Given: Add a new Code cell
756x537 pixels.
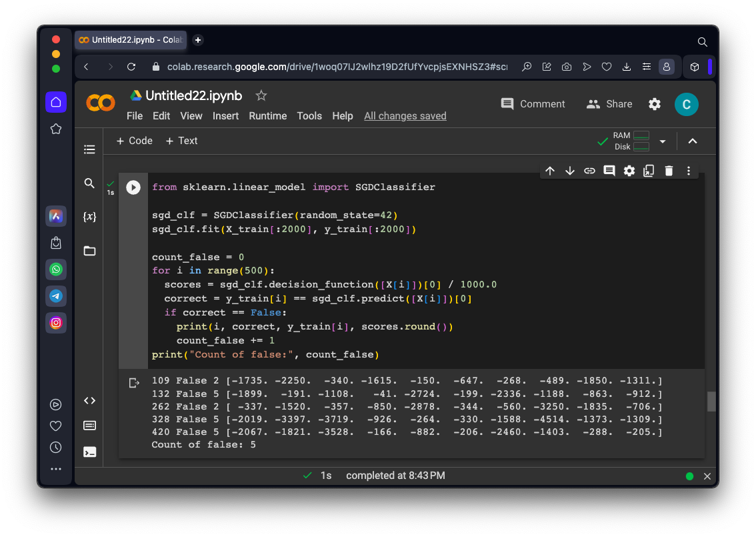Looking at the screenshot, I should [x=134, y=141].
